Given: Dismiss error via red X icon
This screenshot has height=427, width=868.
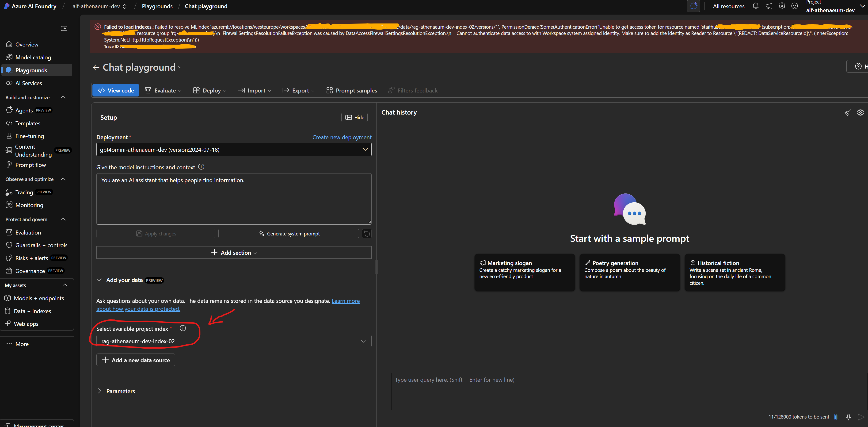Looking at the screenshot, I should click(98, 27).
